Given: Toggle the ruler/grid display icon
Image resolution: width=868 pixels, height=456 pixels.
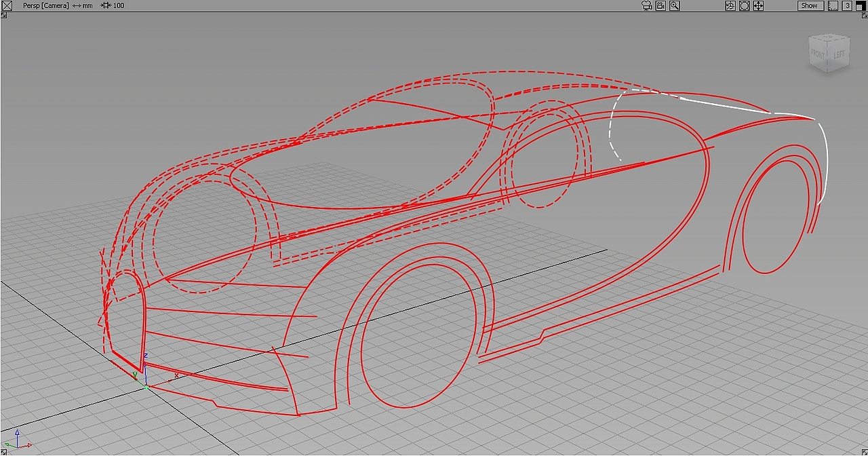Looking at the screenshot, I should coord(833,5).
